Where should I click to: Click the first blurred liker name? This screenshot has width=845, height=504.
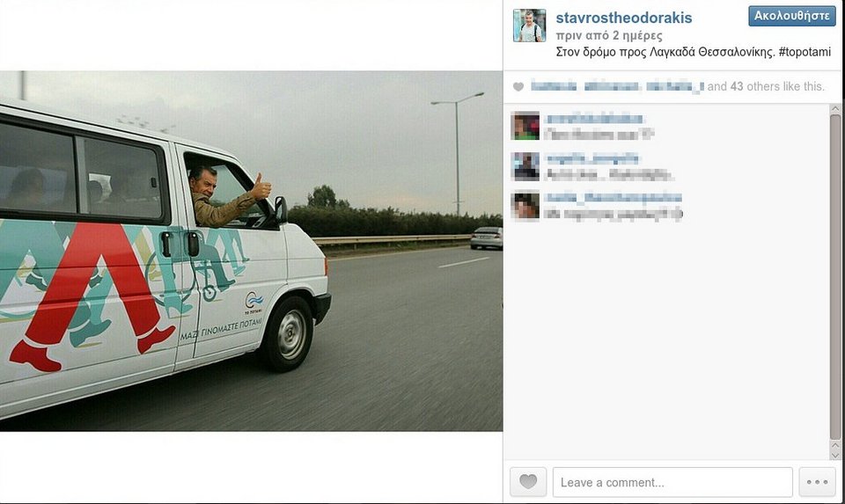[554, 86]
